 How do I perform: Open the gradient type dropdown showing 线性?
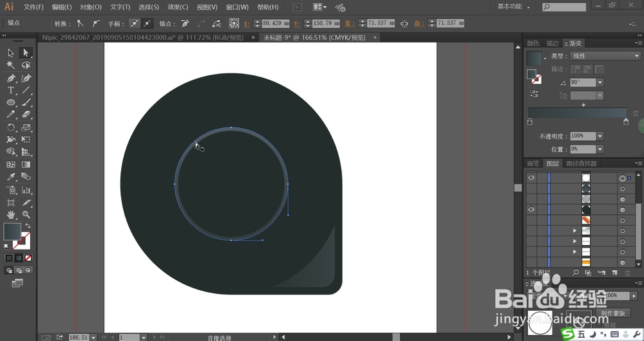click(x=605, y=56)
